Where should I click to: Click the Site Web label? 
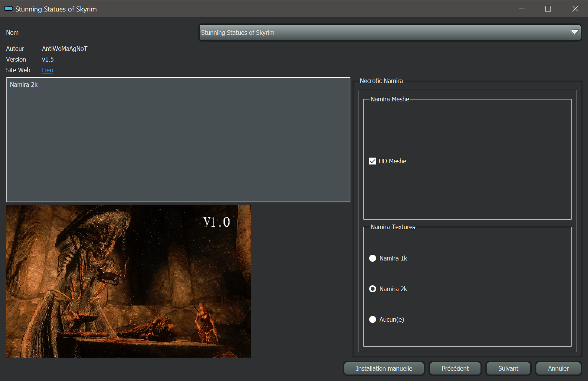point(18,70)
